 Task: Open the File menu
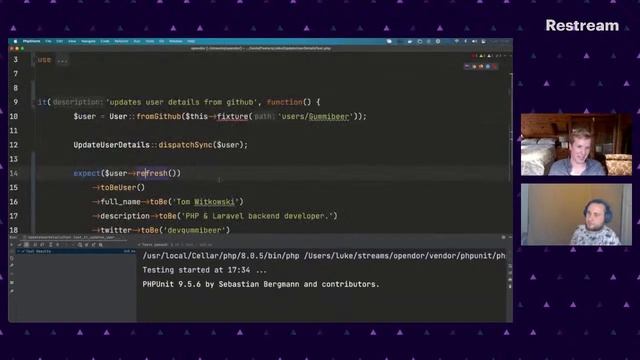point(48,41)
